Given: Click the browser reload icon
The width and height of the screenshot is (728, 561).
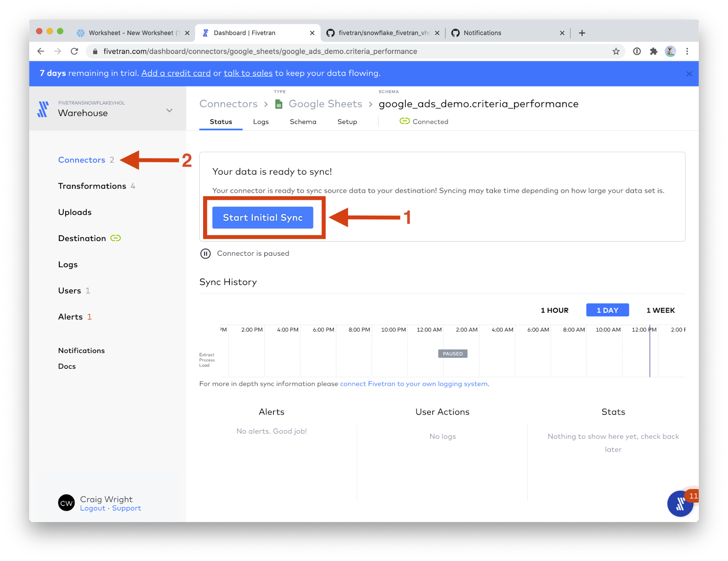Looking at the screenshot, I should click(75, 51).
